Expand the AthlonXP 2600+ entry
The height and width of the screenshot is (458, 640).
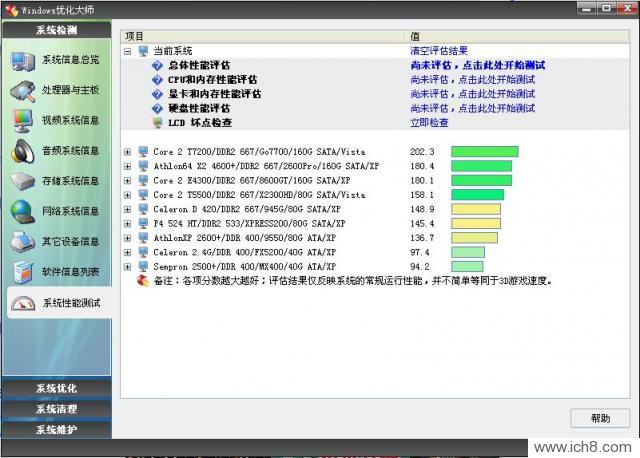[x=128, y=238]
